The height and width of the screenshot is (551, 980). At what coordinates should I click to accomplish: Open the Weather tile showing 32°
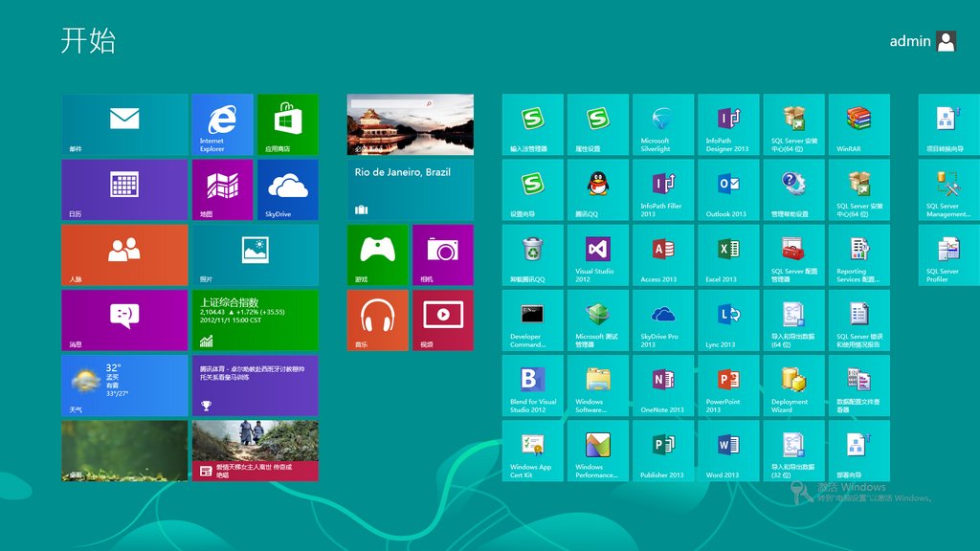click(x=124, y=385)
